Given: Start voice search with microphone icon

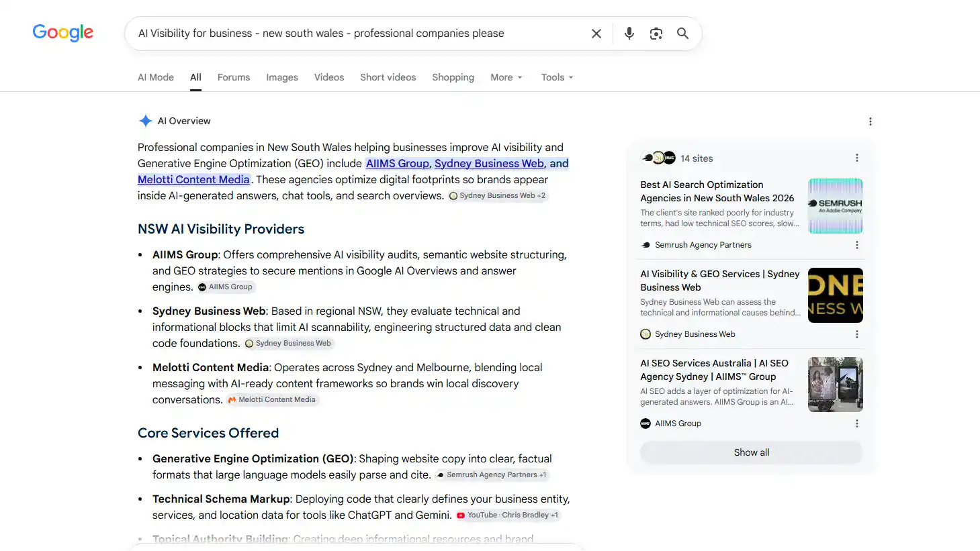Looking at the screenshot, I should tap(629, 34).
